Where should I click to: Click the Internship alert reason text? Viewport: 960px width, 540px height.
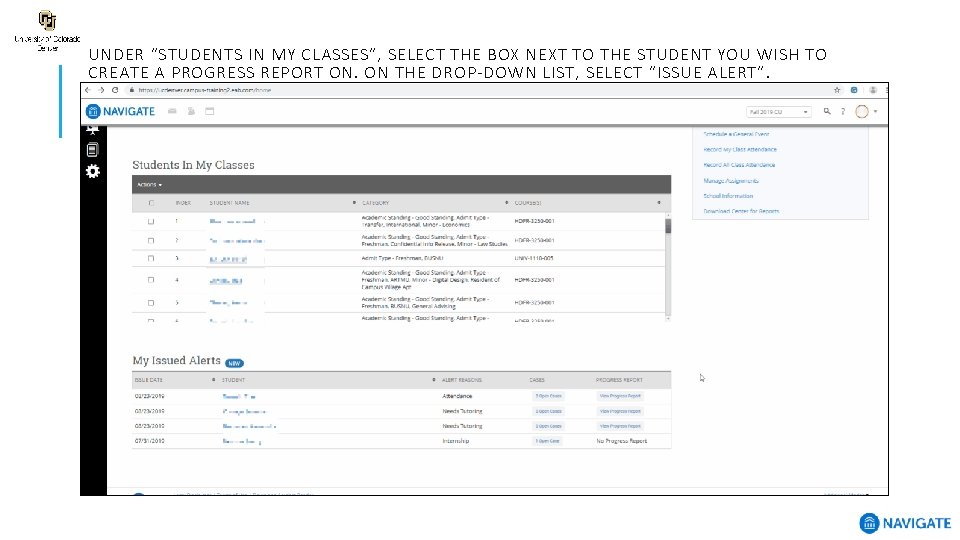456,441
